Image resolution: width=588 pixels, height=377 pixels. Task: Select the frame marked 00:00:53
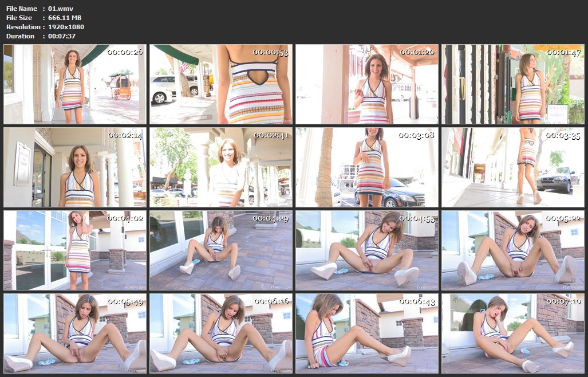pos(221,84)
